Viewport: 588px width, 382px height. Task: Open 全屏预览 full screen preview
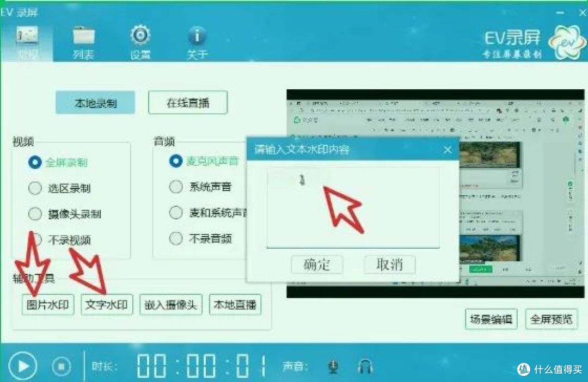point(551,319)
